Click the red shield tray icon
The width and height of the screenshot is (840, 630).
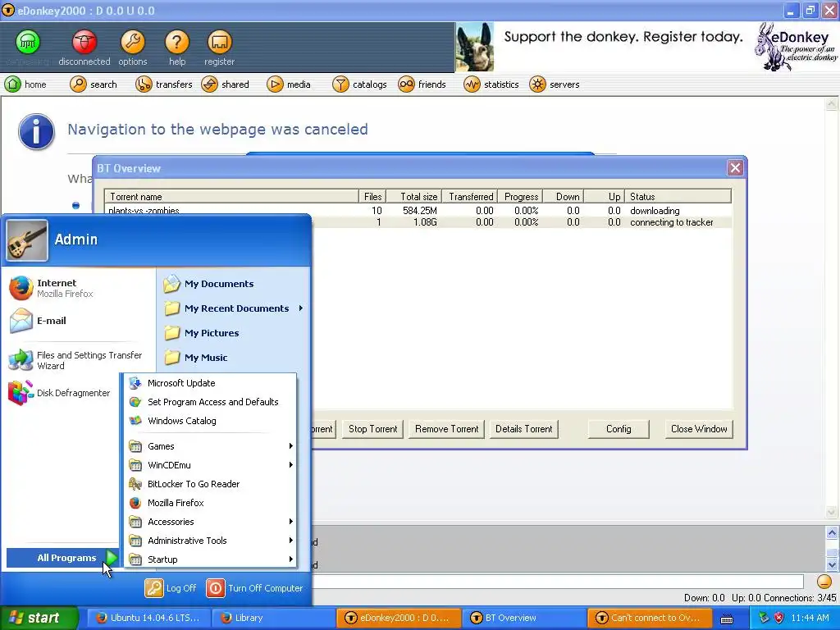tap(779, 618)
